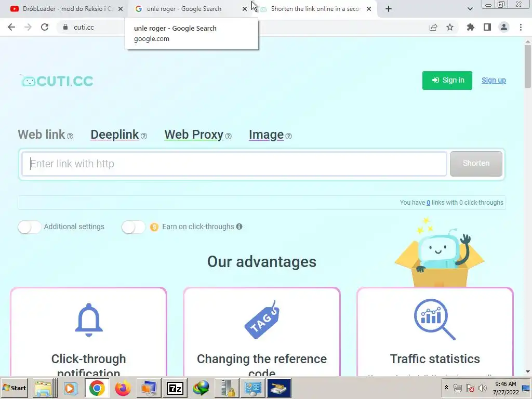
Task: Click the dollar coin icon
Action: 154,227
